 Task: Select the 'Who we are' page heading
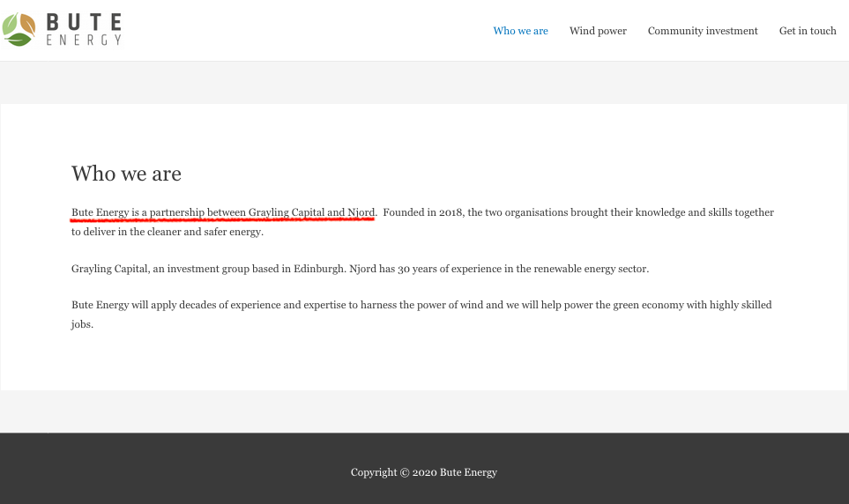point(126,174)
